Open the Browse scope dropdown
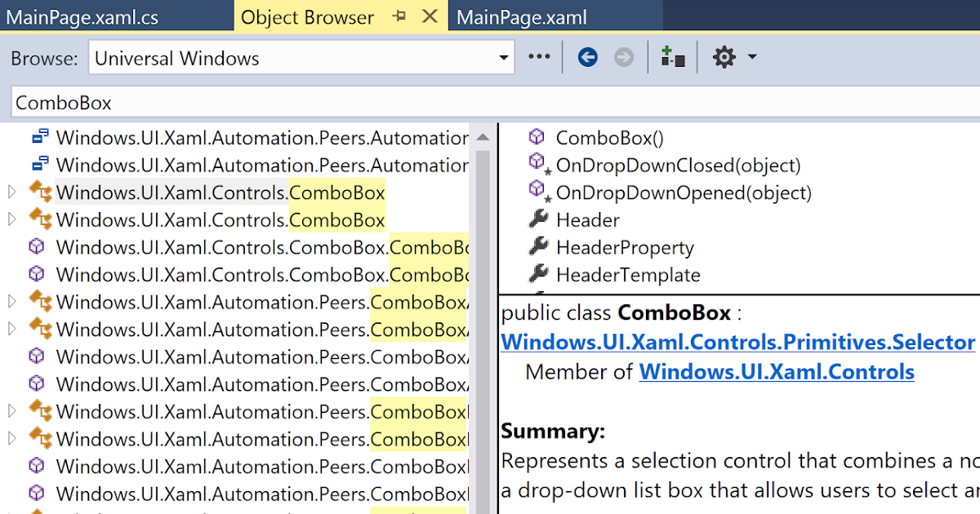This screenshot has height=514, width=980. tap(502, 57)
